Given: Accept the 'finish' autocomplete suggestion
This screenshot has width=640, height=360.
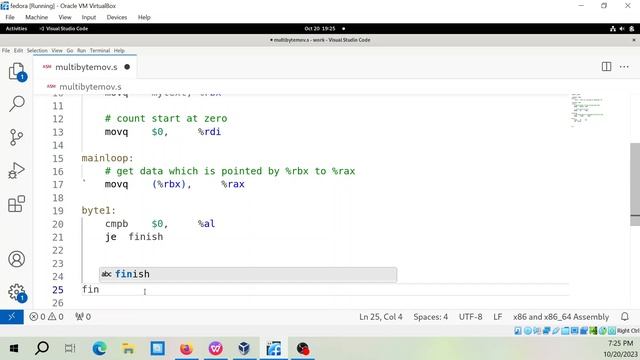Looking at the screenshot, I should pyautogui.click(x=248, y=274).
